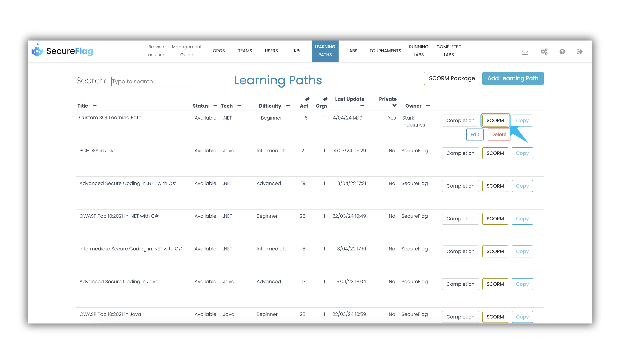Viewport: 620px width, 364px height.
Task: Open the messages envelope icon
Action: (x=525, y=52)
